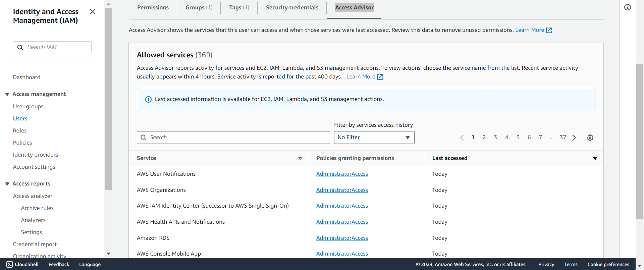Switch to the Groups tab
Image resolution: width=644 pixels, height=270 pixels.
pos(199,7)
